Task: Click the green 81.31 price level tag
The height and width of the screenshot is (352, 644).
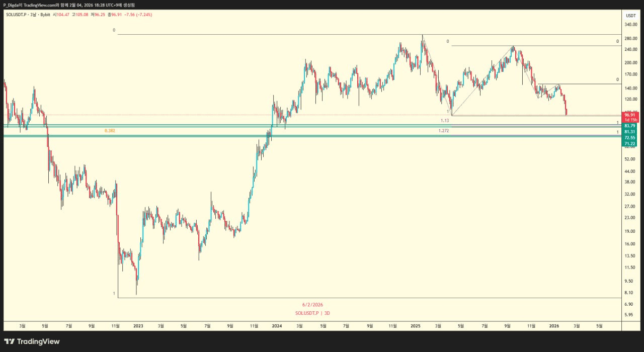Action: (x=630, y=132)
